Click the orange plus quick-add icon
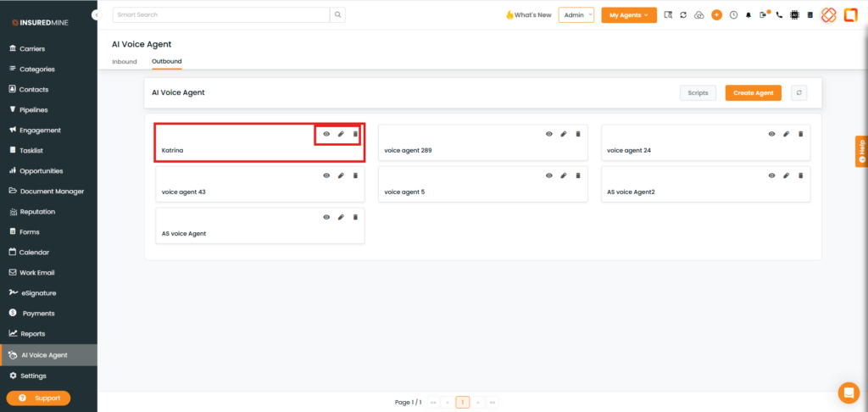The width and height of the screenshot is (868, 412). [x=716, y=15]
